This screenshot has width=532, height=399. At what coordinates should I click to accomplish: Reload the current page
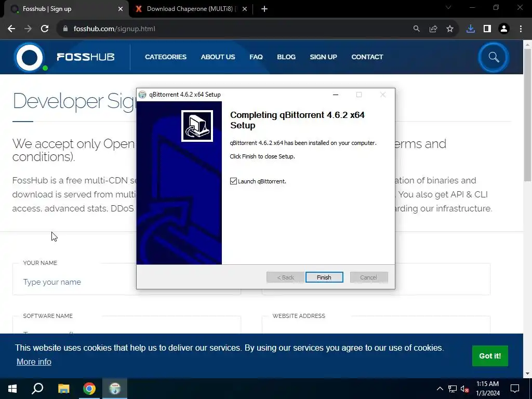(45, 29)
